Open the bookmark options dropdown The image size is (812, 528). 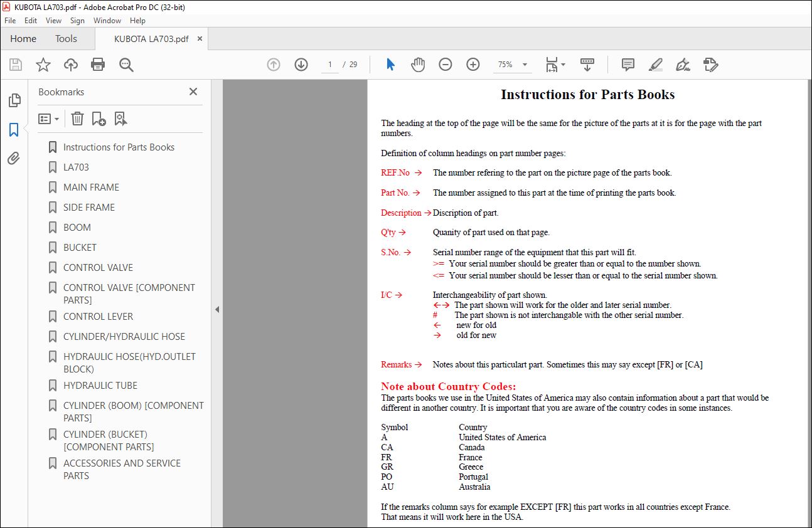click(48, 119)
